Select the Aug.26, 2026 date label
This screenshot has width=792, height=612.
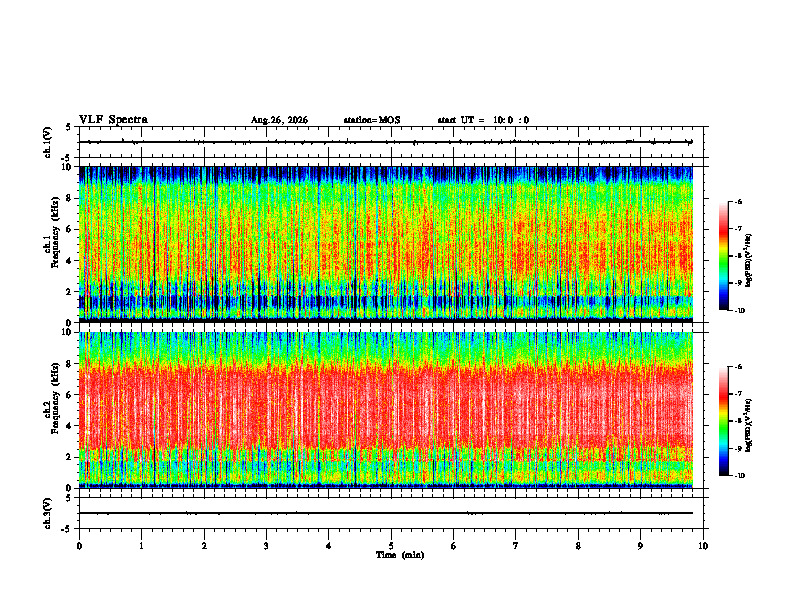(279, 120)
